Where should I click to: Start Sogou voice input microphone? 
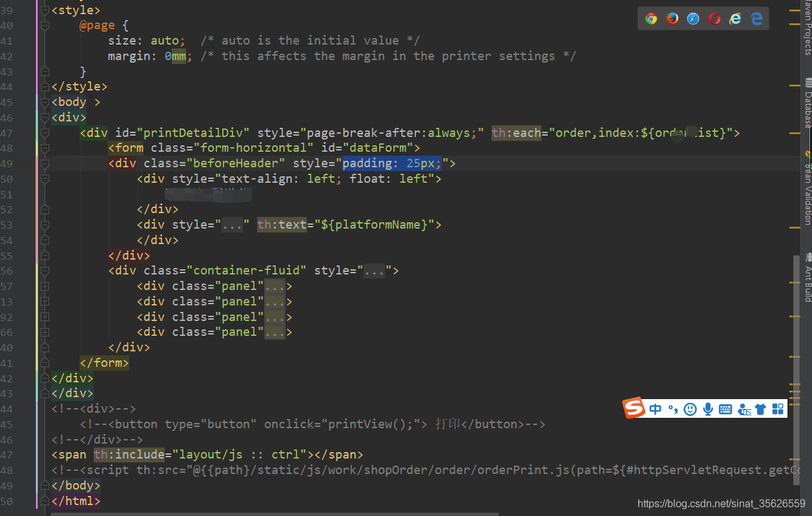point(708,409)
